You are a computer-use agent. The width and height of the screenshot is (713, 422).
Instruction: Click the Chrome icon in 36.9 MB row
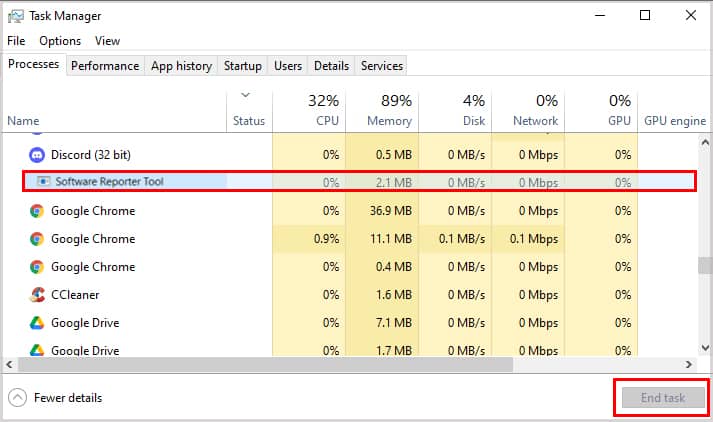[37, 211]
